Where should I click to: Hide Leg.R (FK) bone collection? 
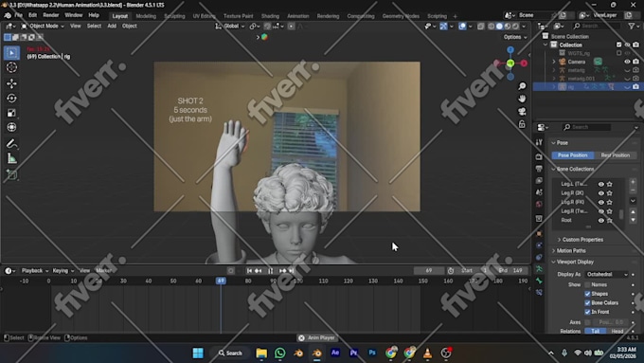click(600, 202)
